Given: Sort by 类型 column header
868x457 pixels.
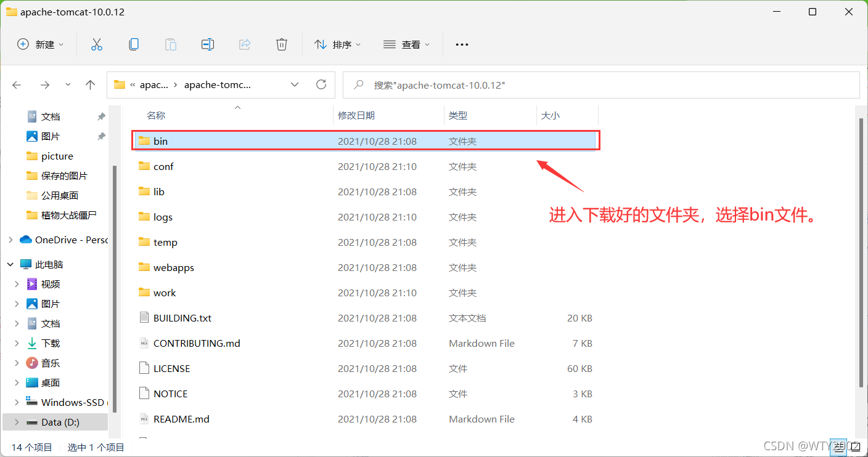Looking at the screenshot, I should point(458,115).
